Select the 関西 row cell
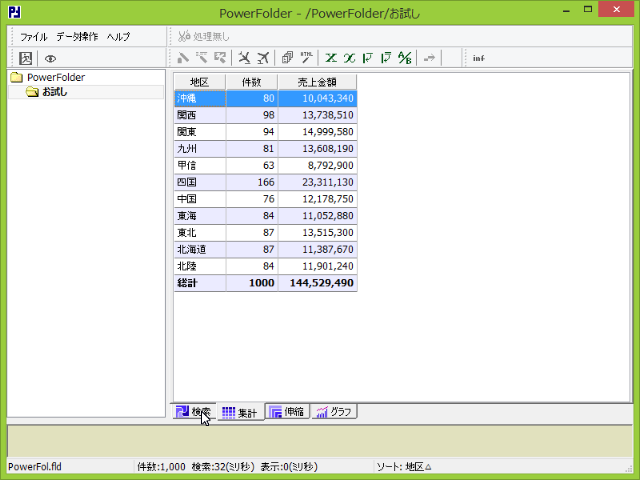This screenshot has width=640, height=480. click(x=200, y=115)
